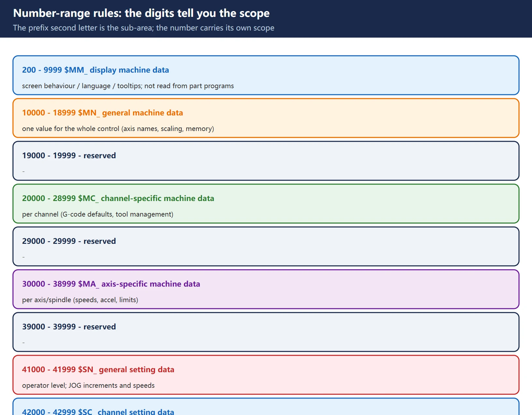The image size is (532, 415).
Task: Select the "30000 - 38999 $MA_ axis-specific machine data" title
Action: pyautogui.click(x=111, y=284)
